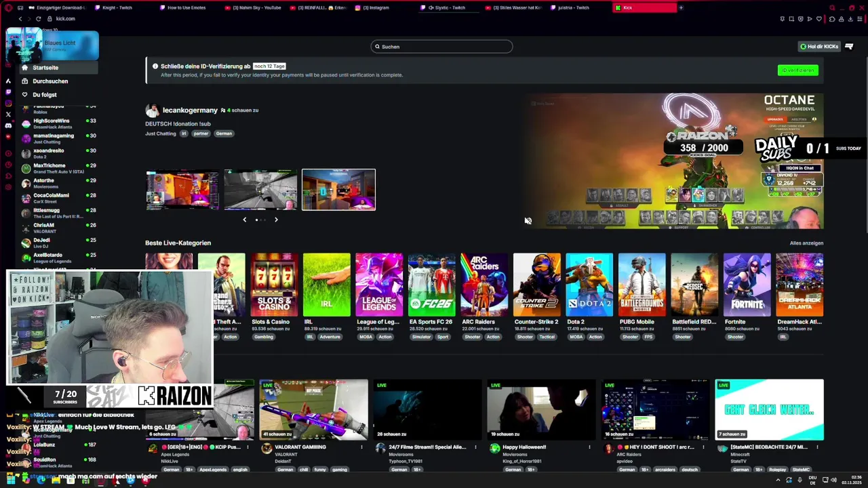Click the lecankogermany channel avatar
This screenshot has width=868, height=488.
[x=152, y=110]
